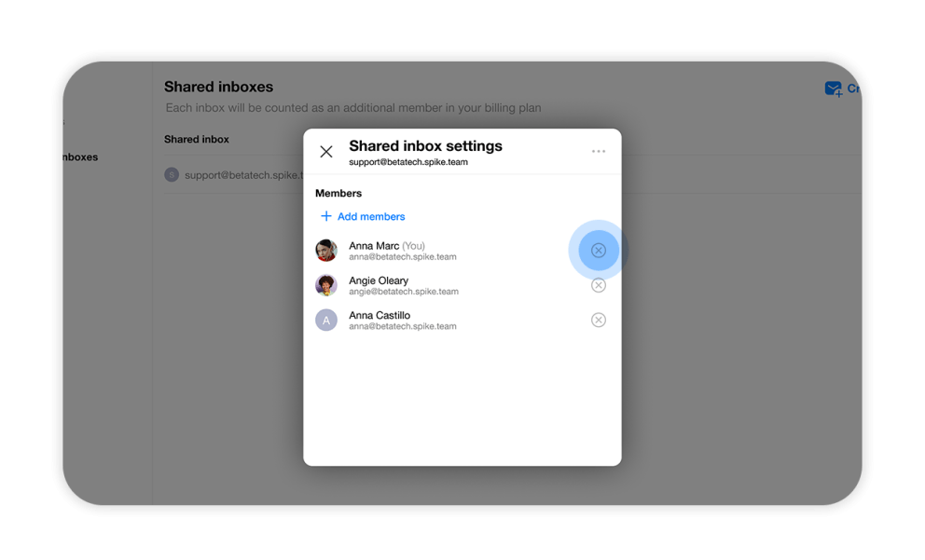Remove Anna Marc using the highlighted X icon

pos(597,250)
